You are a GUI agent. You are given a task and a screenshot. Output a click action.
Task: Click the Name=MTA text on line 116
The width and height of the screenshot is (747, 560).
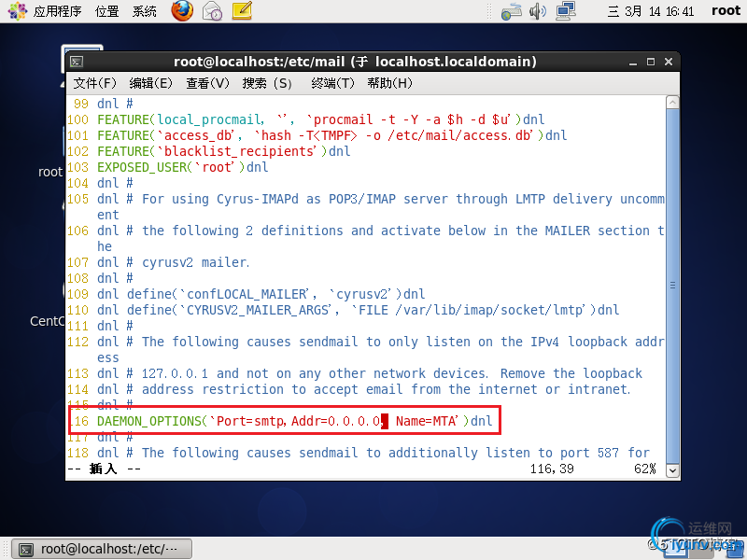pos(427,421)
